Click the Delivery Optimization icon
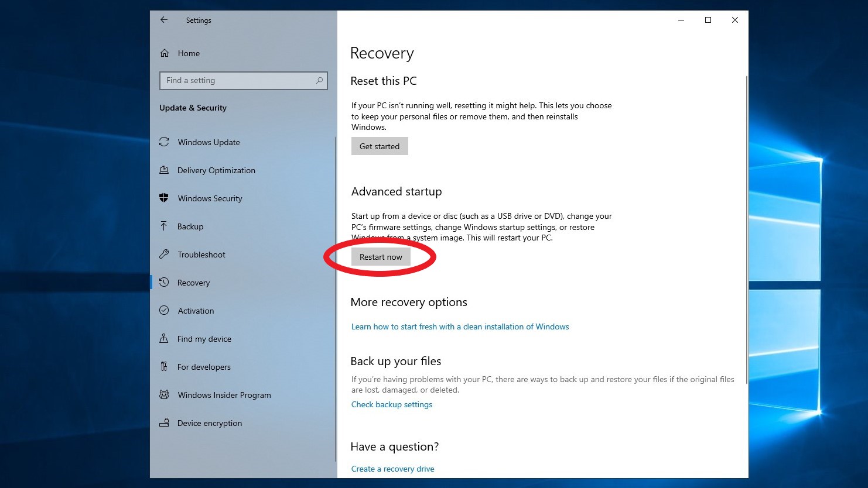The width and height of the screenshot is (868, 488). (x=164, y=170)
